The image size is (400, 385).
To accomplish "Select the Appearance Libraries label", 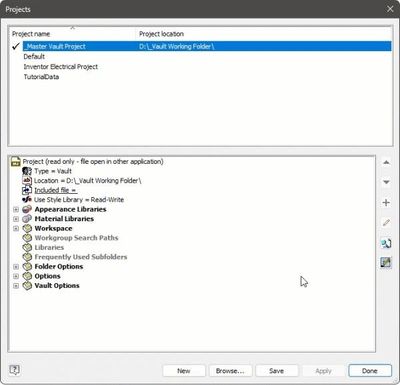I will coord(70,209).
